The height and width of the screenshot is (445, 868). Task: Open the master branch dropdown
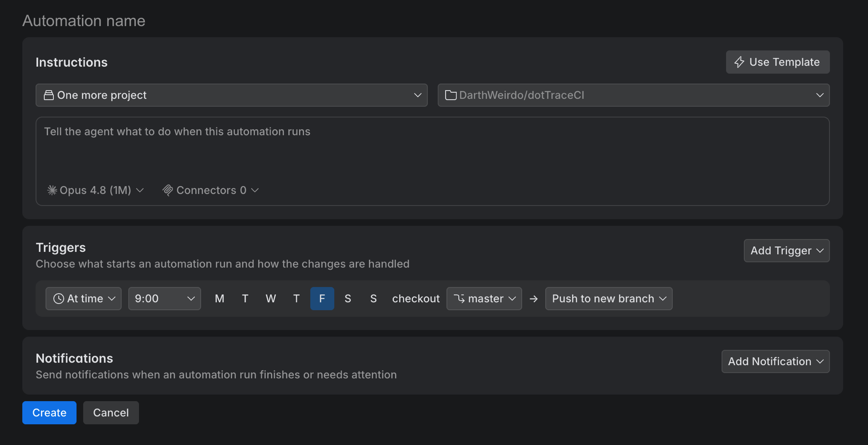[484, 298]
